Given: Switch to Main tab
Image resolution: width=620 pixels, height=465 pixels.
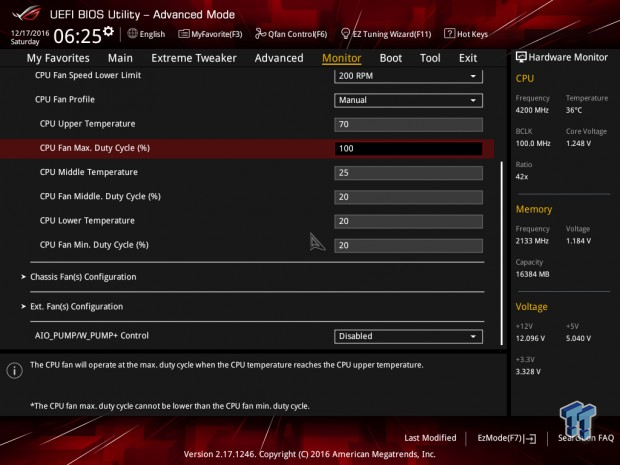Looking at the screenshot, I should [120, 58].
